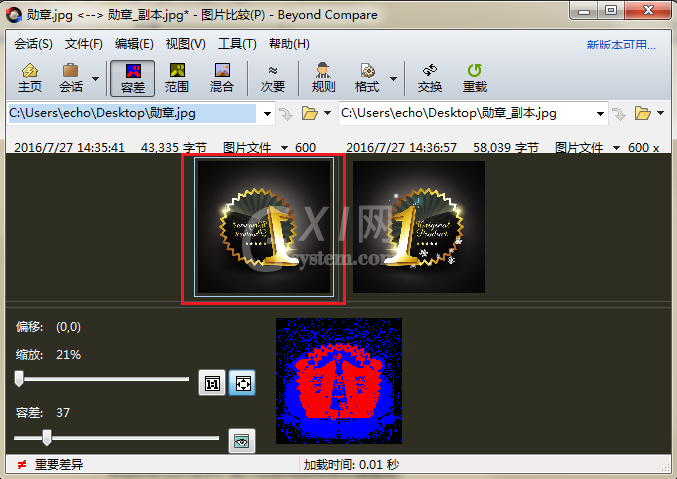
Task: Open the 工具(T) menu
Action: (237, 44)
